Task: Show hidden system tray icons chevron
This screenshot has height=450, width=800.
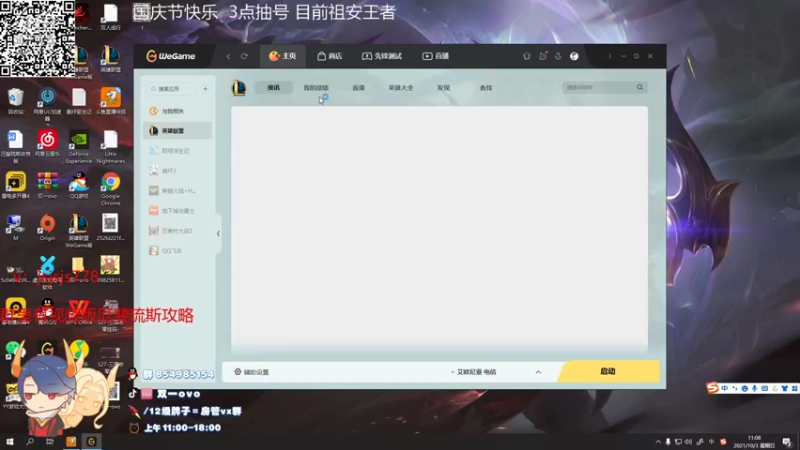Action: coord(658,442)
